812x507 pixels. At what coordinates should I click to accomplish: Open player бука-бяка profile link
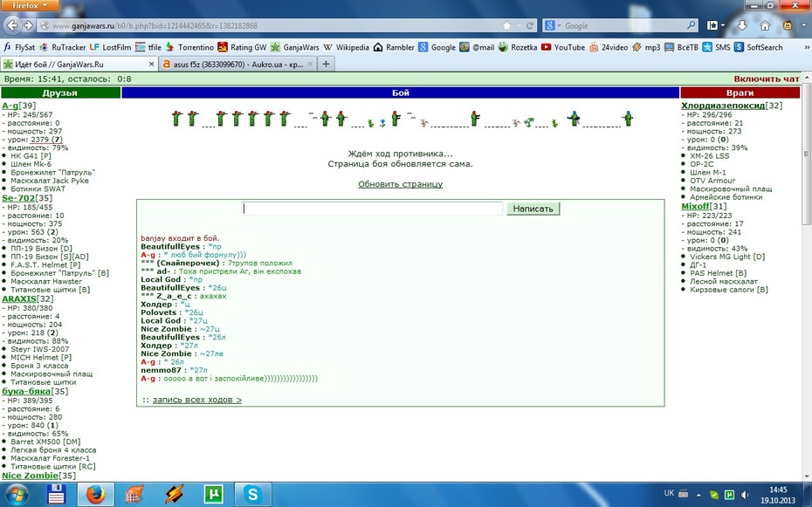(26, 392)
